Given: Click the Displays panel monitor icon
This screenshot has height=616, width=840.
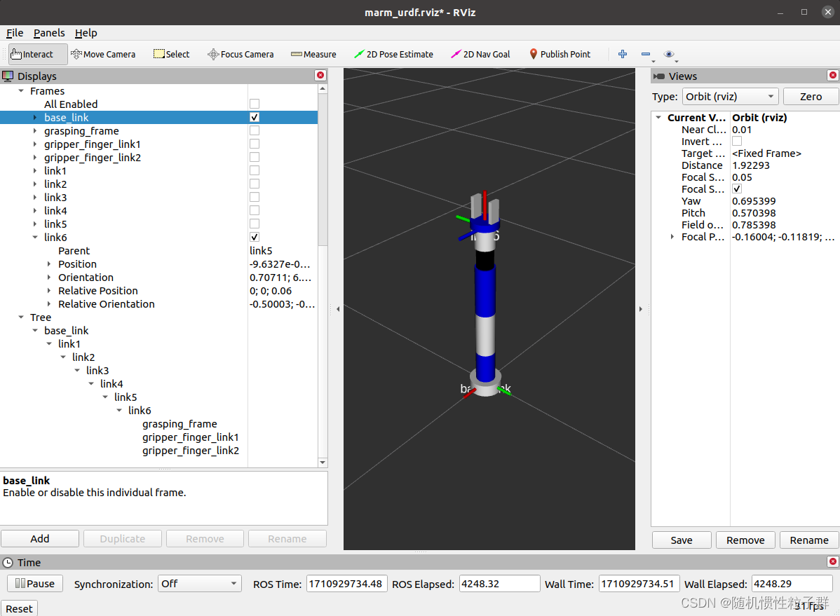Looking at the screenshot, I should [x=8, y=76].
